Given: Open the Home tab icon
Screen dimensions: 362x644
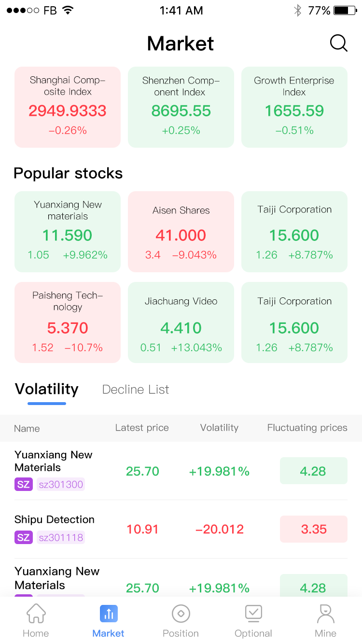Looking at the screenshot, I should tap(36, 614).
